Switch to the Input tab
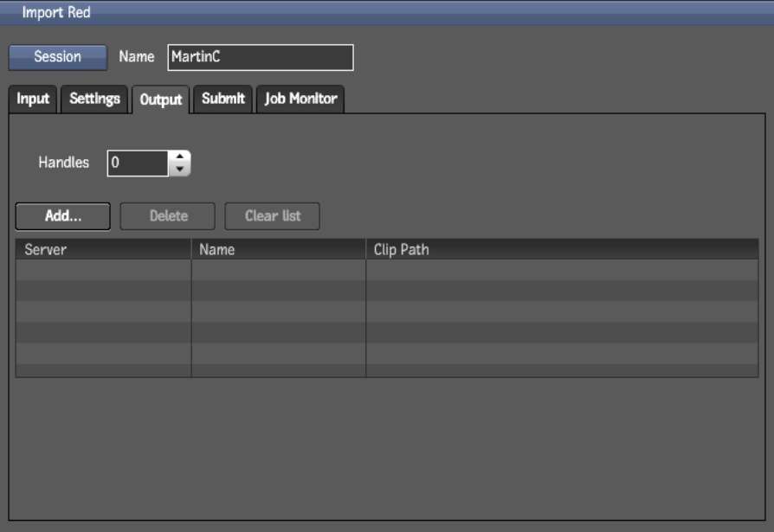This screenshot has width=774, height=532. coord(33,99)
